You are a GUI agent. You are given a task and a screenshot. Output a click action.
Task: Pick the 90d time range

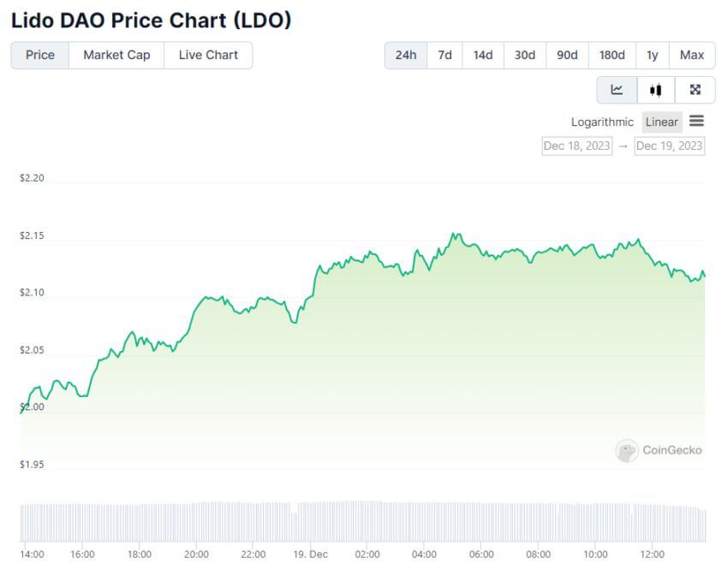(x=567, y=55)
